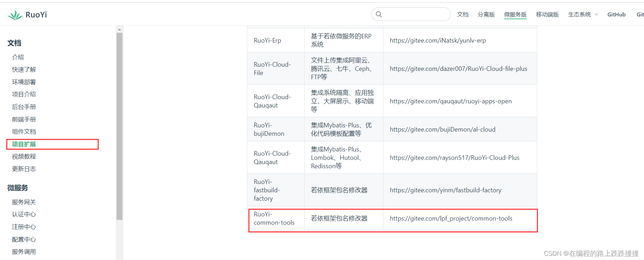The height and width of the screenshot is (260, 644).
Task: Select the 微服务版 navigation item
Action: [515, 14]
